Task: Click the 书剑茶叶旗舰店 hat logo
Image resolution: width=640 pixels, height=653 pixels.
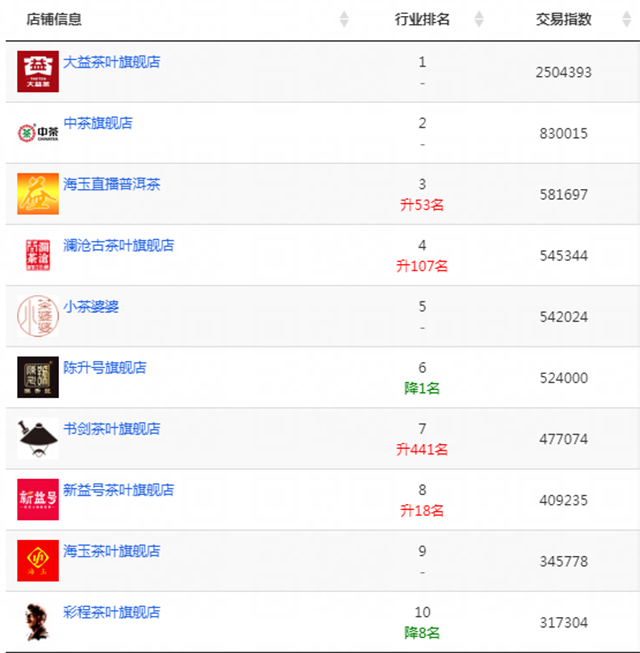Action: [38, 439]
